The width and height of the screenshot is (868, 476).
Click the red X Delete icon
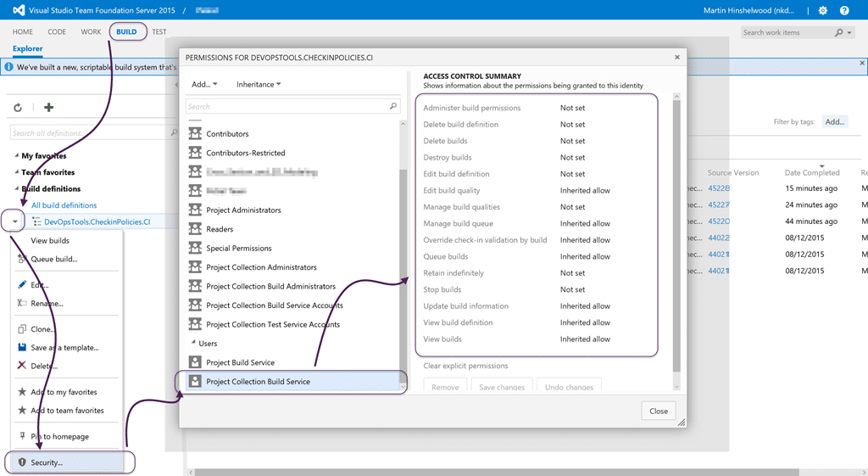point(22,365)
